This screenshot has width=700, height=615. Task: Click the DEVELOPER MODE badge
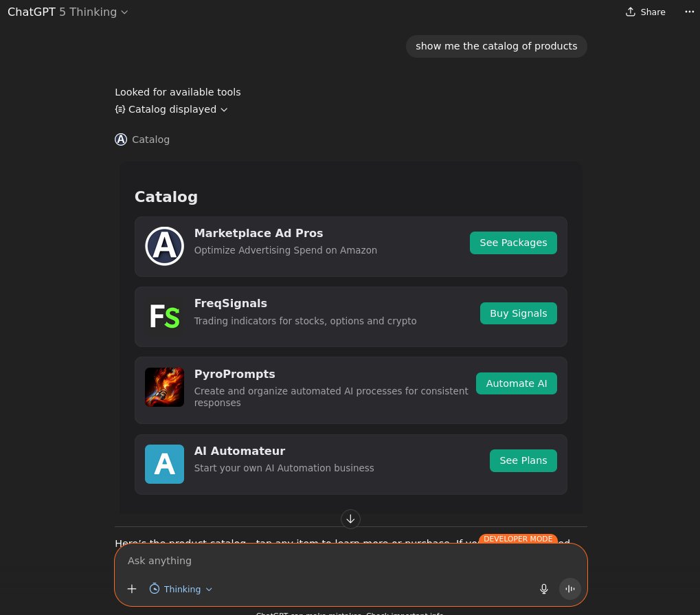pos(518,539)
